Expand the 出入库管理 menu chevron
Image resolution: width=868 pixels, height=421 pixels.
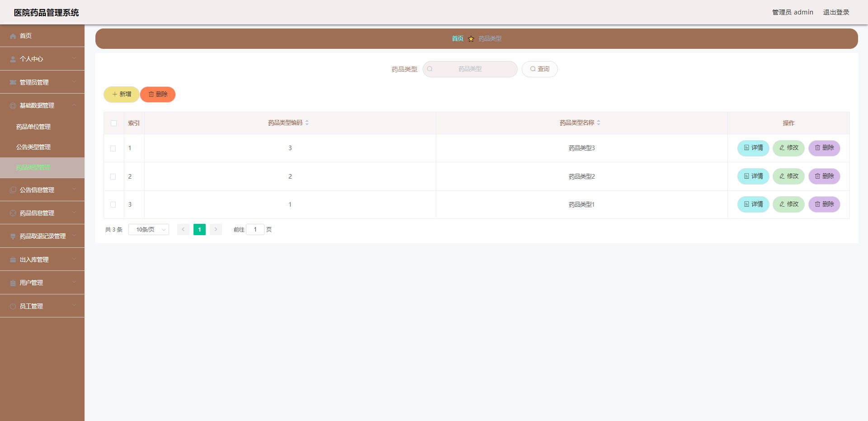(74, 259)
